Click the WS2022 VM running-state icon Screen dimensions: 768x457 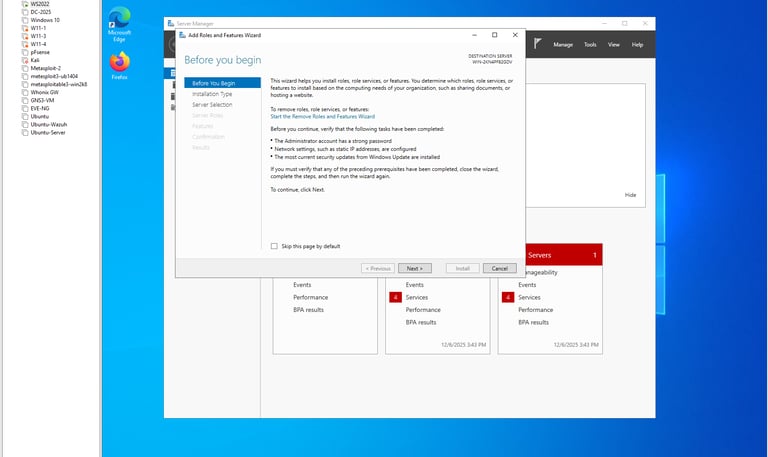coord(25,4)
